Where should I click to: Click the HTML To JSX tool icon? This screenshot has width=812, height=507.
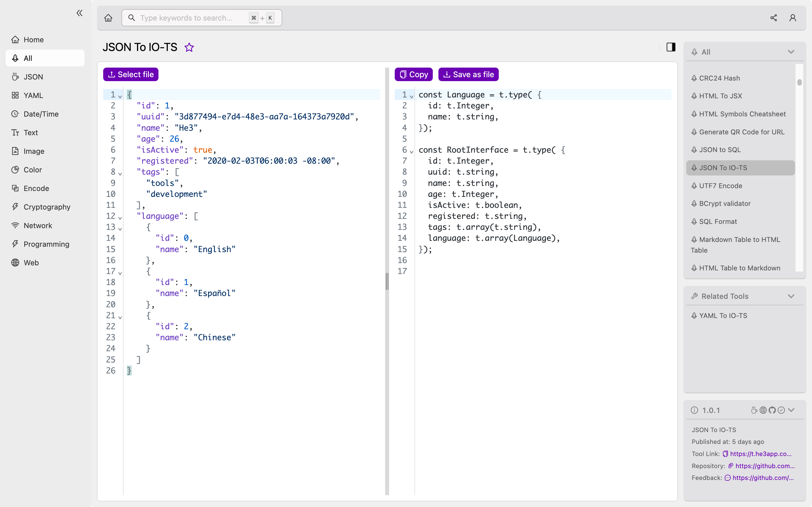[x=694, y=96]
